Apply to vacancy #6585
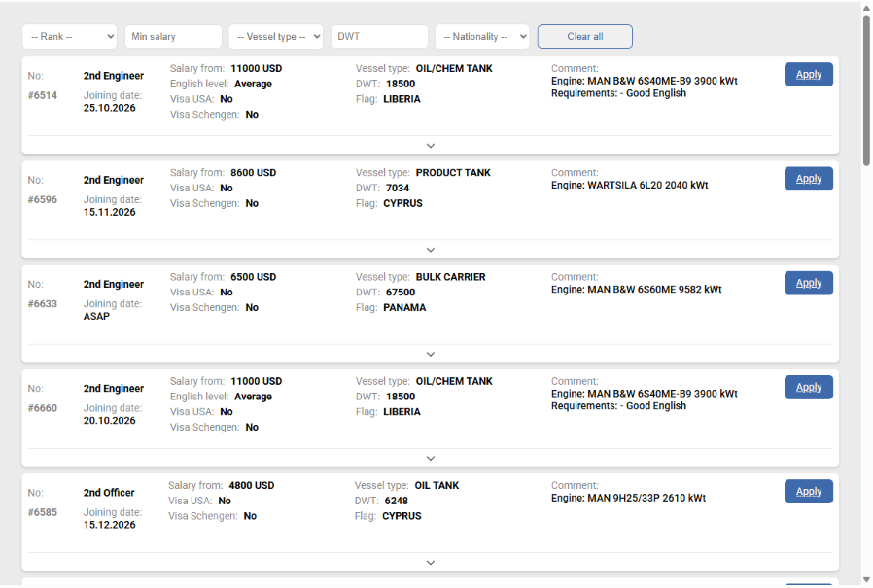Screen dimensions: 873x588 point(809,491)
